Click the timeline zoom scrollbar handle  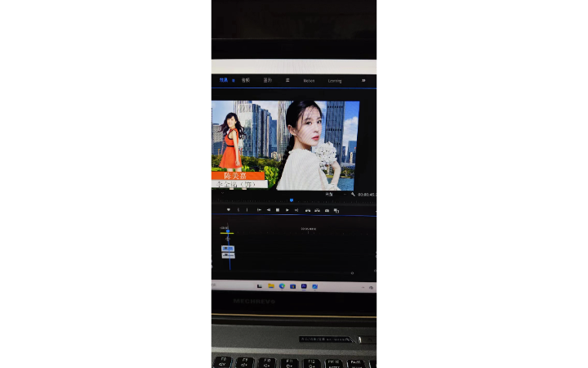click(352, 273)
